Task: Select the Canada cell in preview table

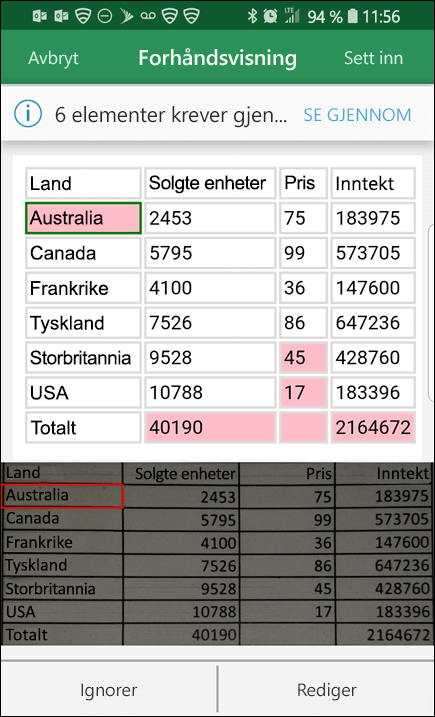Action: pyautogui.click(x=83, y=253)
